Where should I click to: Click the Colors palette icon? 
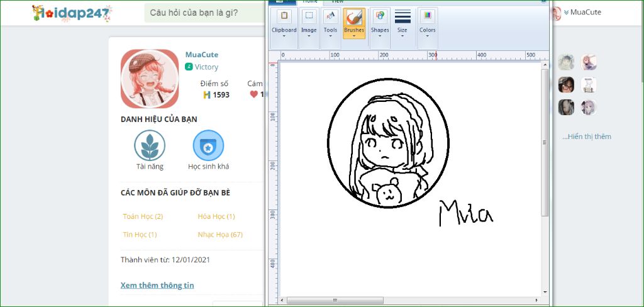(x=428, y=16)
